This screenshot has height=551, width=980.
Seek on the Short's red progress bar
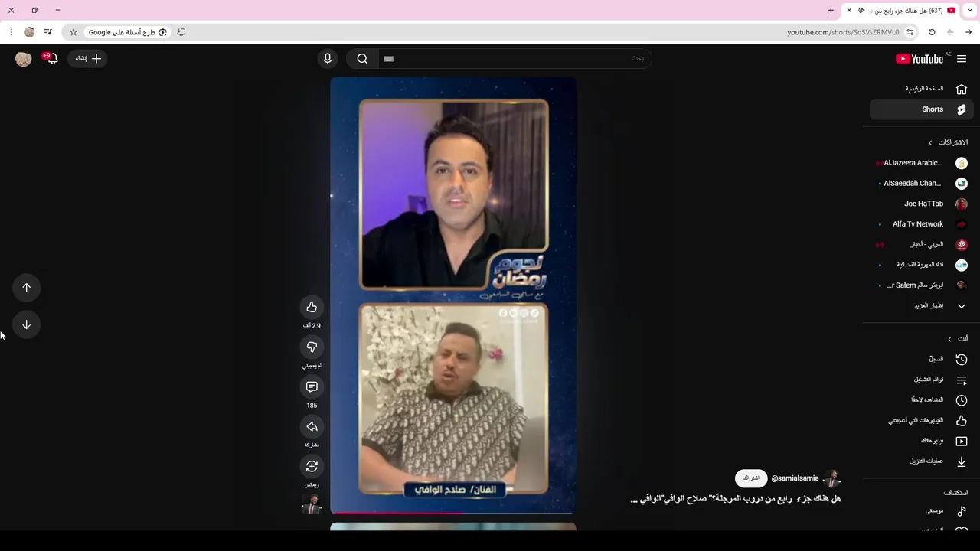(453, 513)
